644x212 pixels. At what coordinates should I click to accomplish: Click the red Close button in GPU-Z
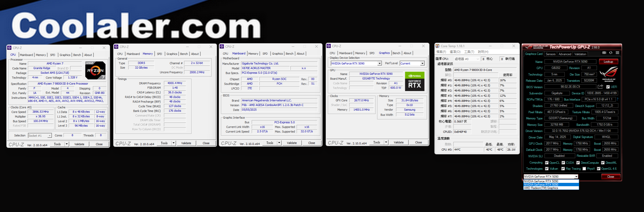tap(610, 177)
